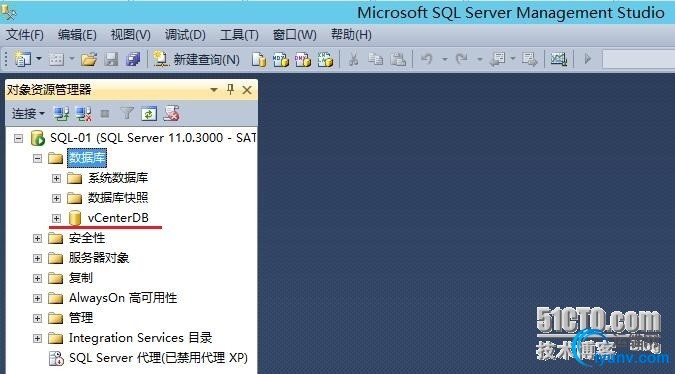The width and height of the screenshot is (675, 374).
Task: Open the 编辑(E) menu
Action: tap(77, 34)
